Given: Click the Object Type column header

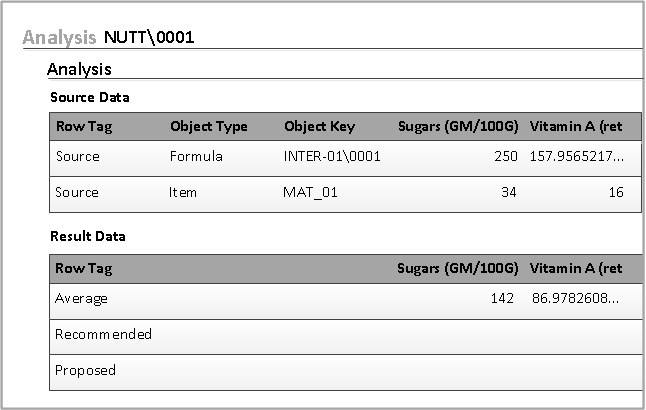Looking at the screenshot, I should (x=208, y=127).
